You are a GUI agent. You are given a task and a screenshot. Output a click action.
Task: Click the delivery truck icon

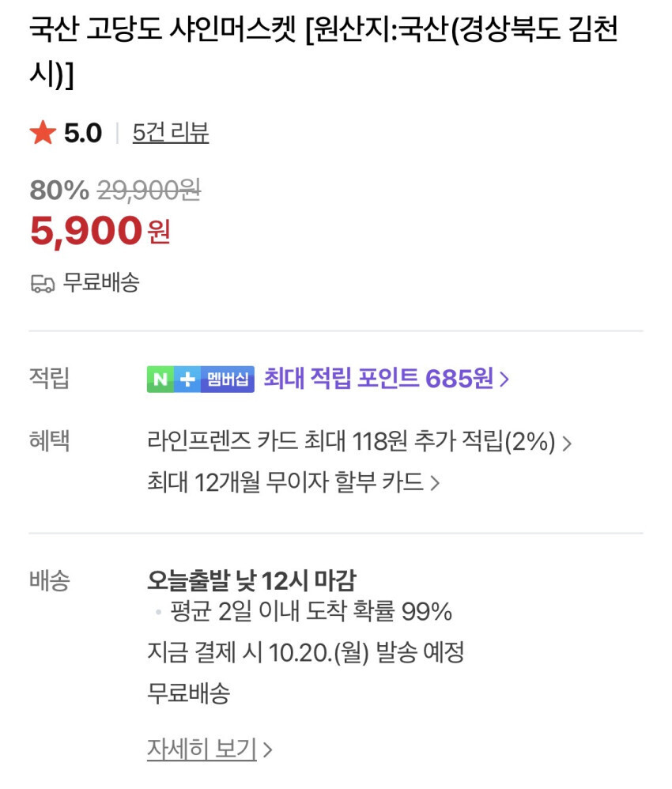pos(43,284)
